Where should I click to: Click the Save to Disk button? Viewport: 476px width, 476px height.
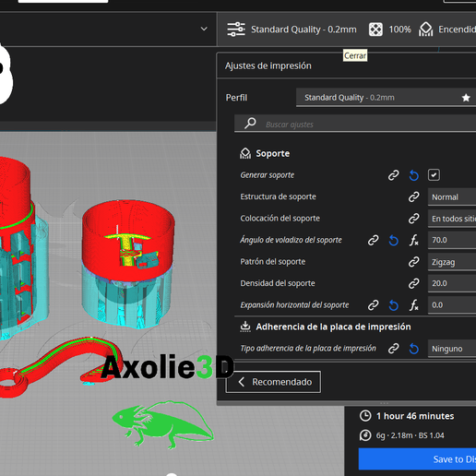tap(417, 459)
